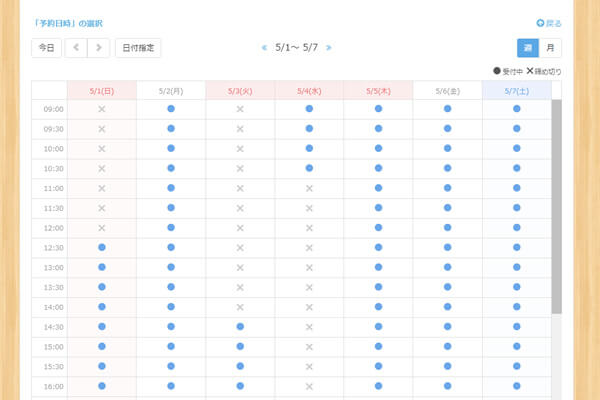600x400 pixels.
Task: Click the 今日 today button
Action: [46, 47]
